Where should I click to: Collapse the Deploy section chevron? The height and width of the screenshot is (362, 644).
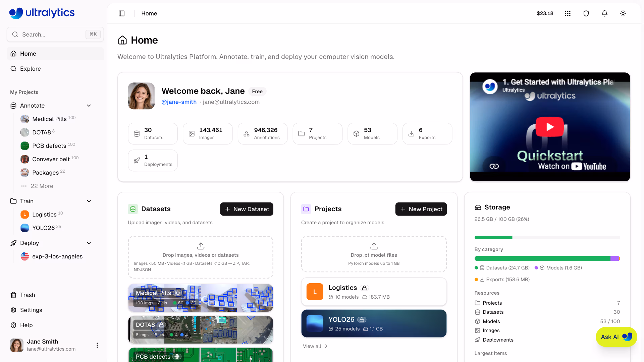pyautogui.click(x=89, y=243)
